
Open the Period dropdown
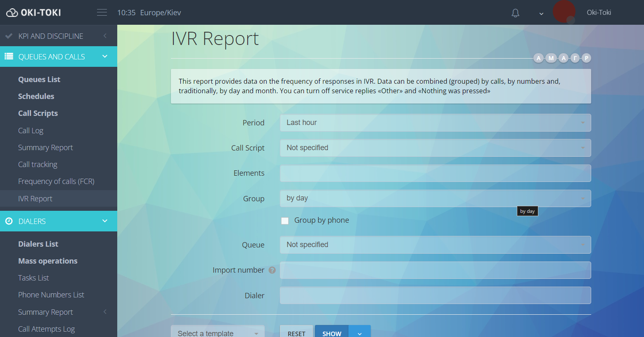pos(435,123)
